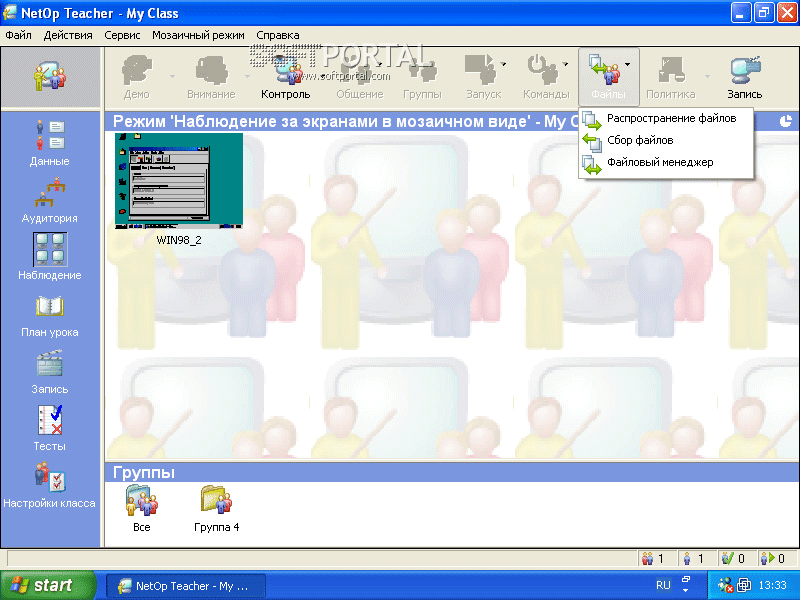The height and width of the screenshot is (600, 800).
Task: Click the Windows start button
Action: click(x=48, y=585)
